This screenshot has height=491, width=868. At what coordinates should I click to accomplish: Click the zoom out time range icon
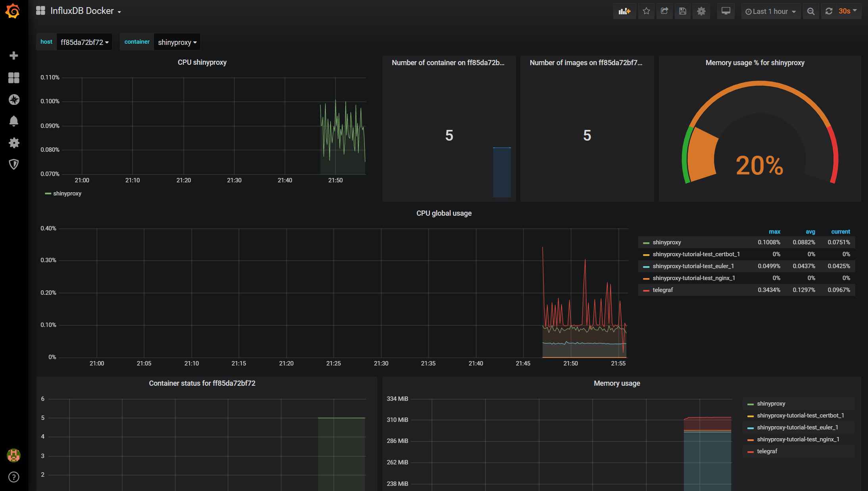coord(811,12)
